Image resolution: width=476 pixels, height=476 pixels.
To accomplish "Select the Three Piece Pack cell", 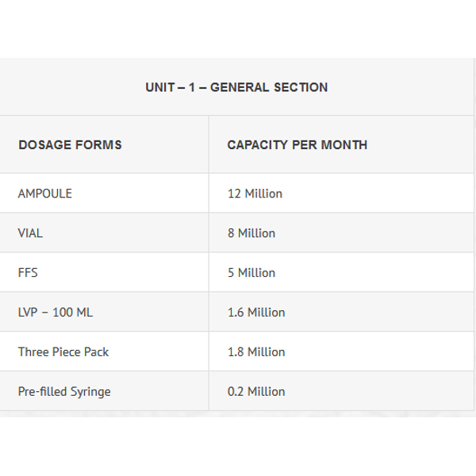I will (63, 351).
